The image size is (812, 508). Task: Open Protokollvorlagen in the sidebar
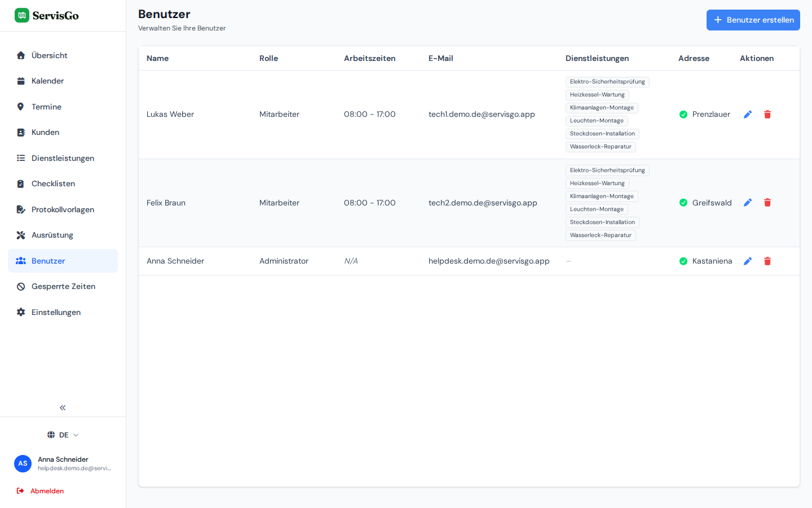(x=63, y=209)
